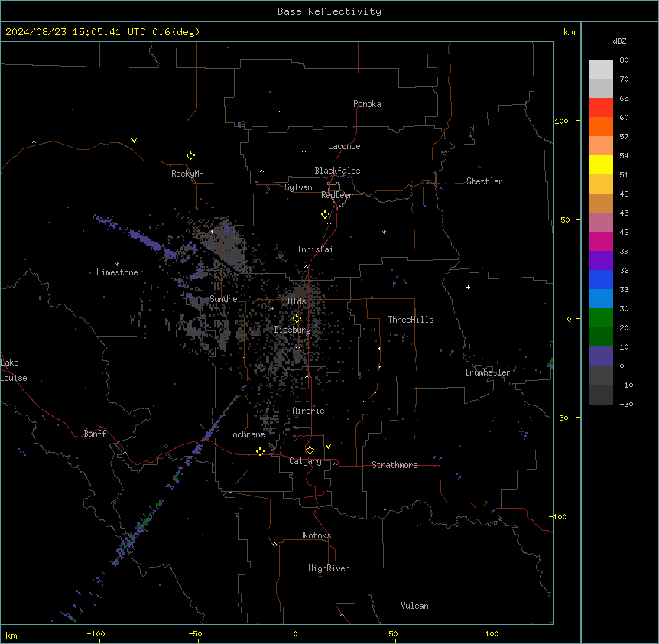Click the Sundre town label
Image resolution: width=659 pixels, height=644 pixels.
223,299
